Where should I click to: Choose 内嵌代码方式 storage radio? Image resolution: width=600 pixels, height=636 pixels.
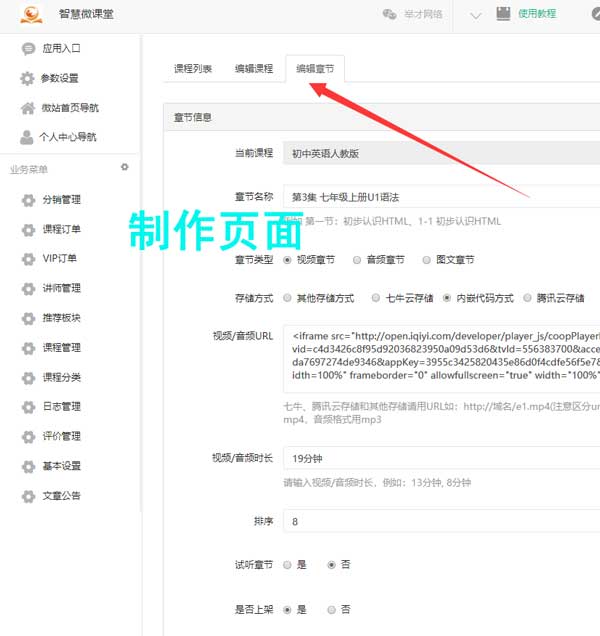(x=447, y=298)
